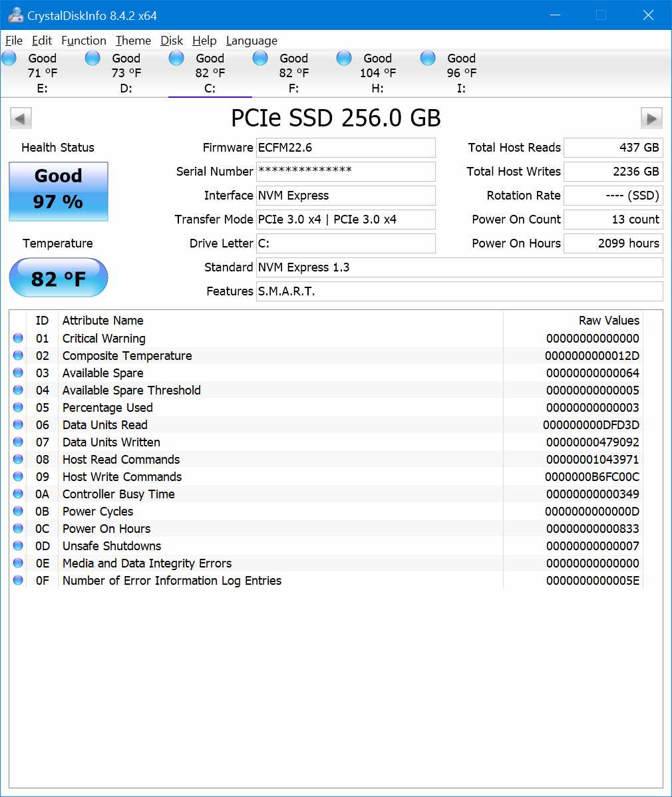The image size is (672, 797).
Task: Click the Firmware field showing ECFM22.6
Action: (346, 148)
